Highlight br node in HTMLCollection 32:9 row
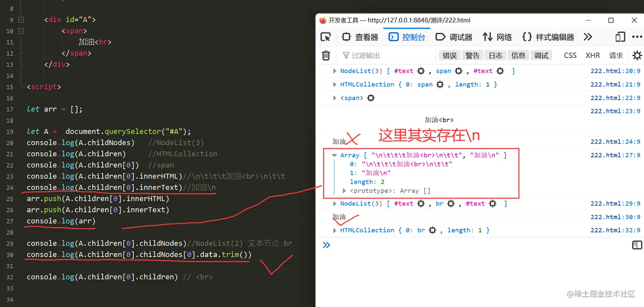Viewport: 644px width, 307px height. pyautogui.click(x=432, y=230)
